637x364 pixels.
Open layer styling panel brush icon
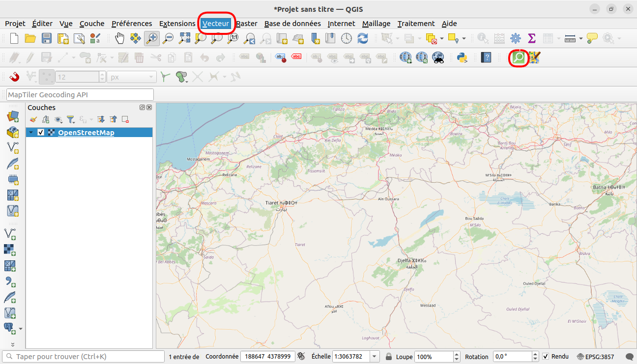[33, 119]
